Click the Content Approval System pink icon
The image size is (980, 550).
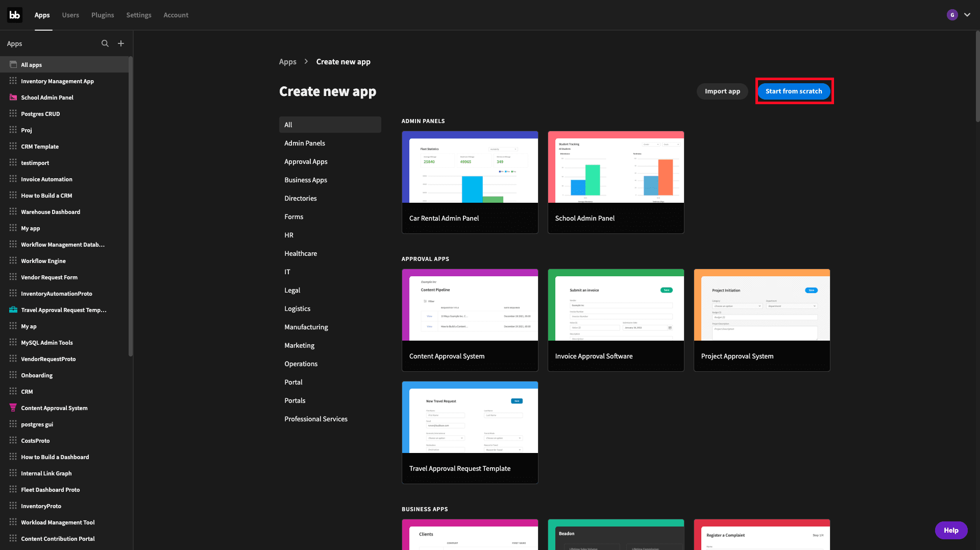[13, 408]
